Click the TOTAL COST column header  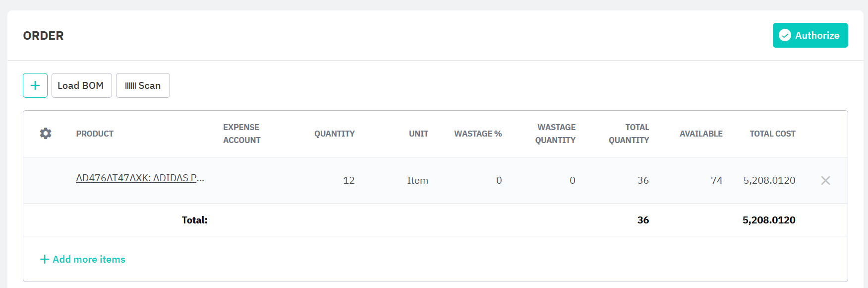pyautogui.click(x=772, y=134)
